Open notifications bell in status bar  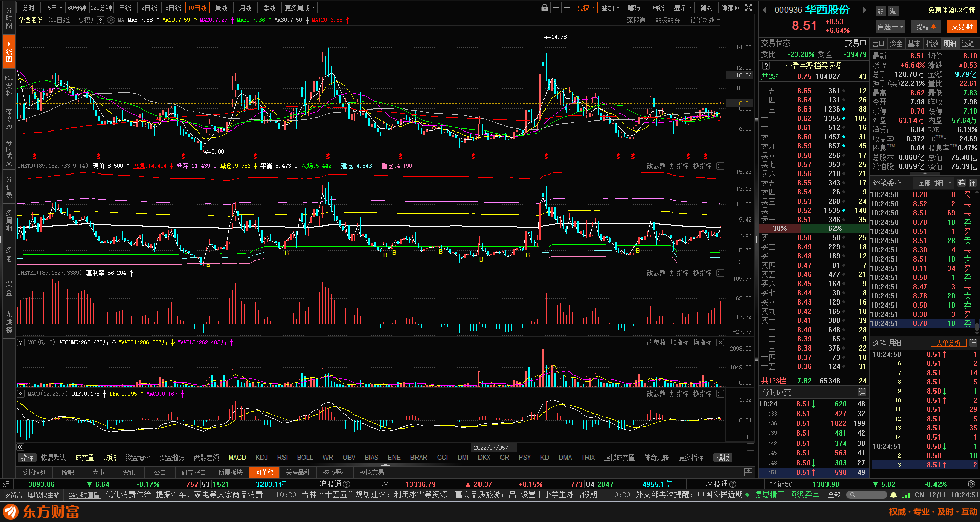click(894, 495)
